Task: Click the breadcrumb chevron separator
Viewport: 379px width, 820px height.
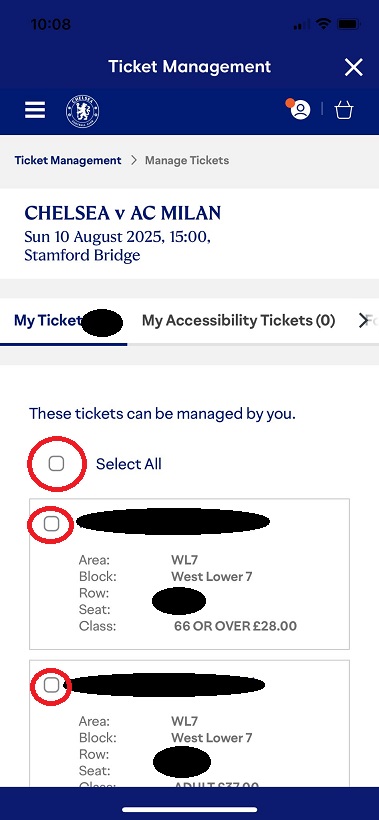Action: tap(133, 161)
